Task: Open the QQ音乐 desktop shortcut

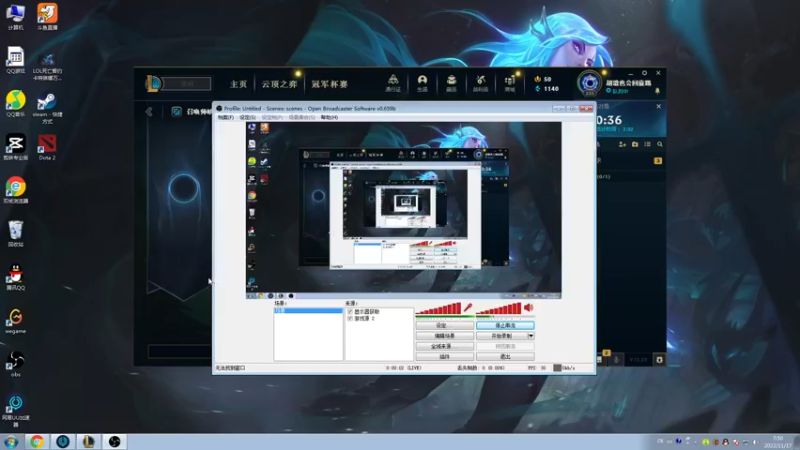Action: 15,104
